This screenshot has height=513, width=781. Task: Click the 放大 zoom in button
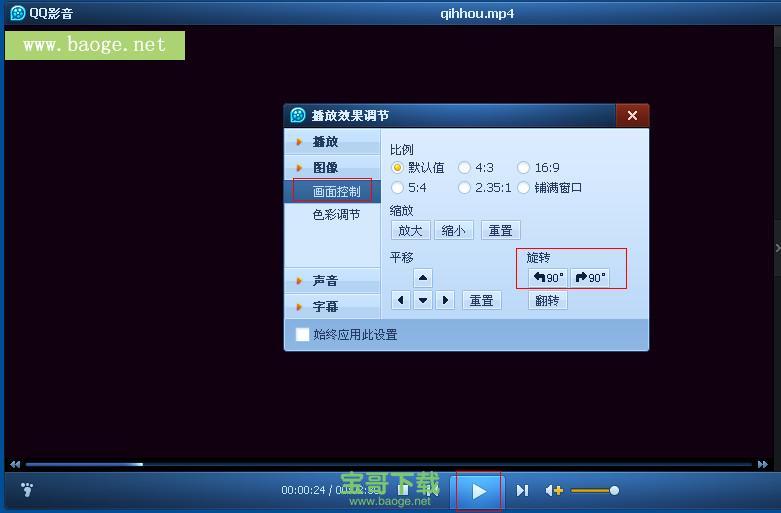pyautogui.click(x=410, y=231)
